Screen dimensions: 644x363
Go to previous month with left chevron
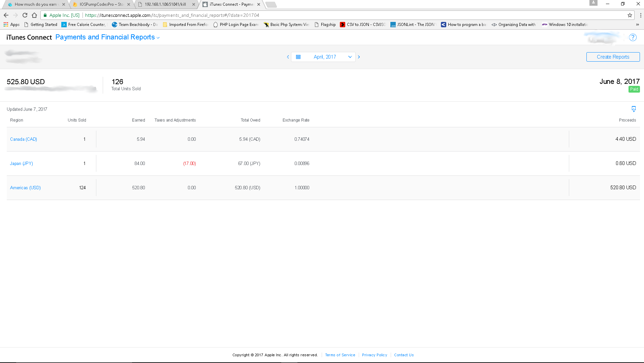tap(288, 57)
